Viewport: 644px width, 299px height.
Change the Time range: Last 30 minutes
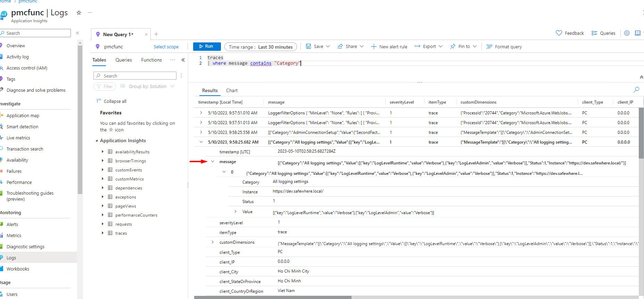(261, 47)
